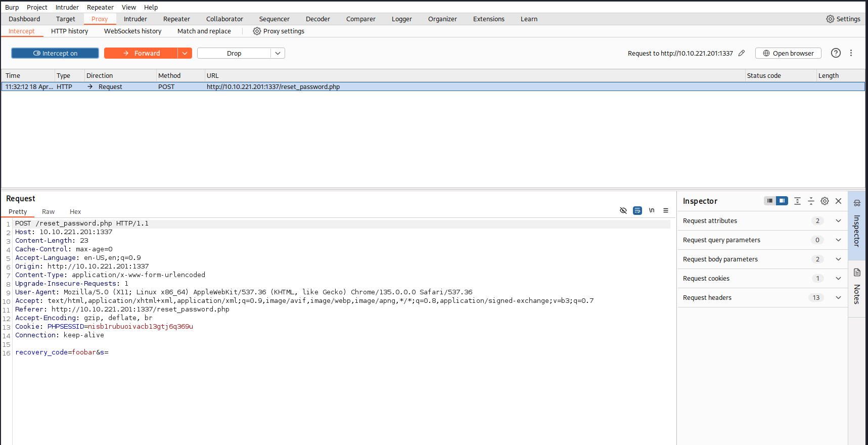Open the Comparer tab
The image size is (868, 445).
pos(361,19)
